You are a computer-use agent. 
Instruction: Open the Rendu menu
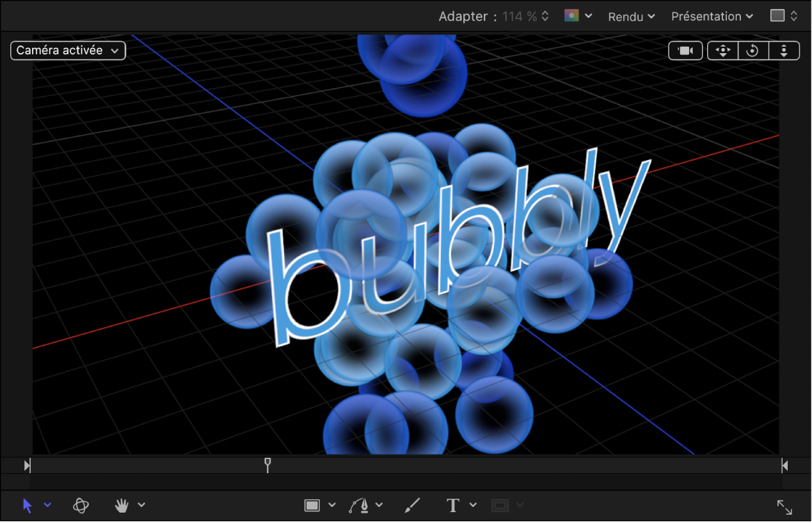(x=630, y=16)
